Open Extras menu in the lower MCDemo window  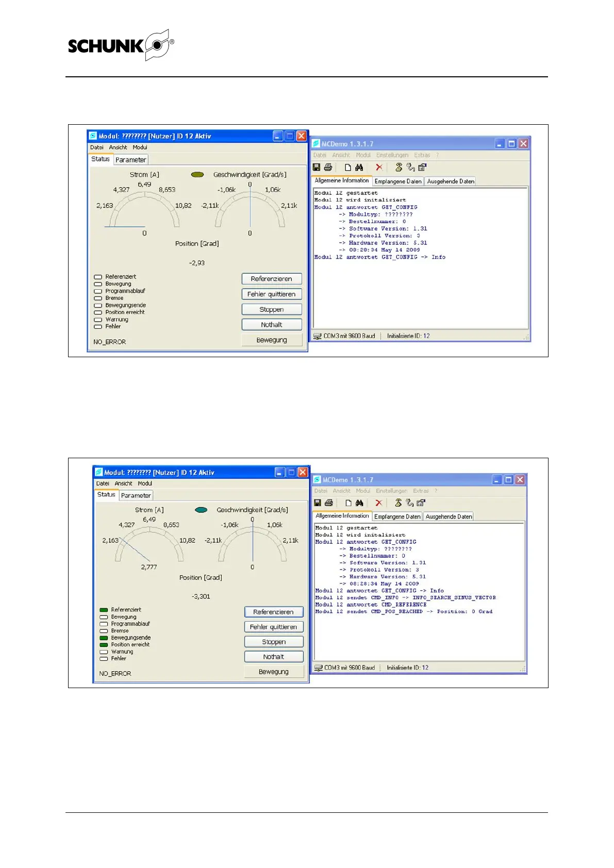421,491
